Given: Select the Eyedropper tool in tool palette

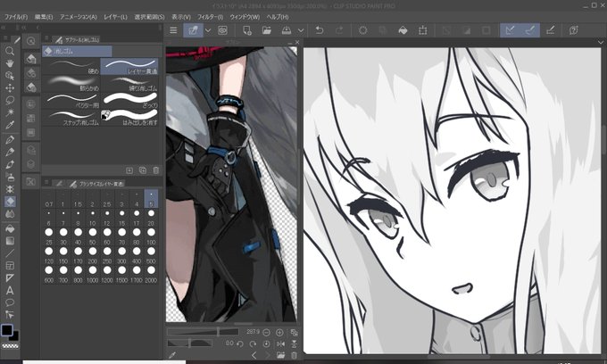Looking at the screenshot, I should pos(10,125).
